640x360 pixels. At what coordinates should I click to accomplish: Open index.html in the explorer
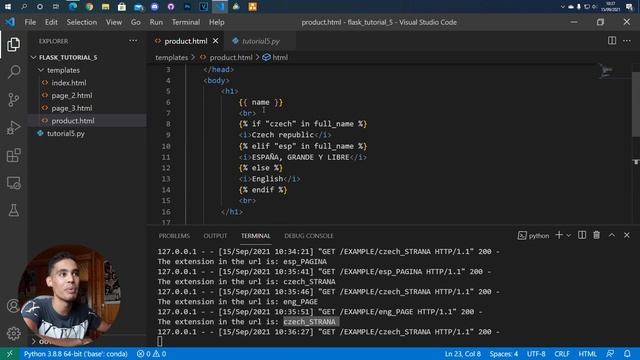pos(87,83)
